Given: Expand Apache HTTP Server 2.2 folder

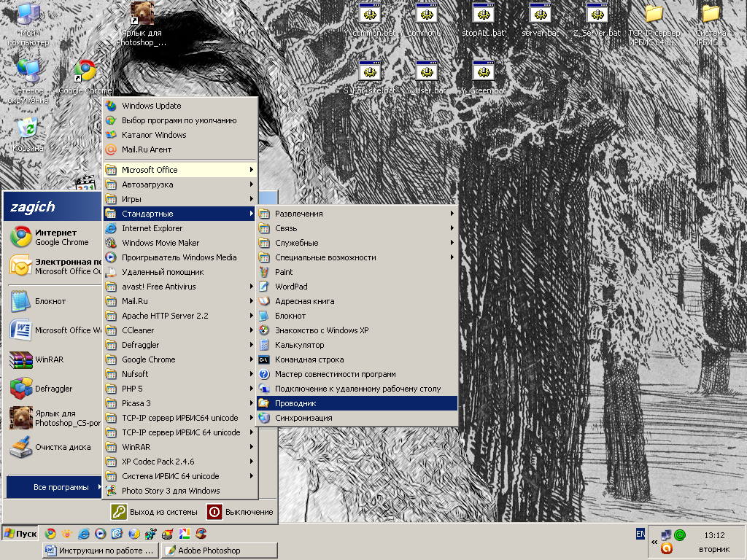Looking at the screenshot, I should click(181, 316).
